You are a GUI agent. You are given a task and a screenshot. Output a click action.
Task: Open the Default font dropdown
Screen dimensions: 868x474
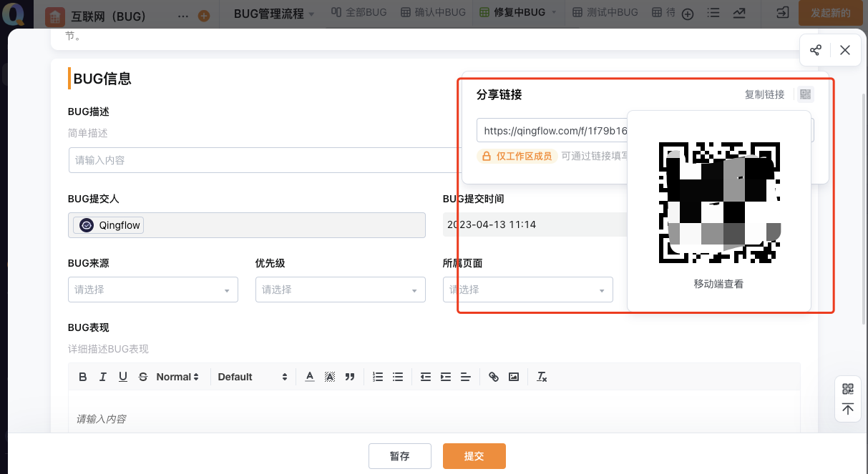[253, 377]
